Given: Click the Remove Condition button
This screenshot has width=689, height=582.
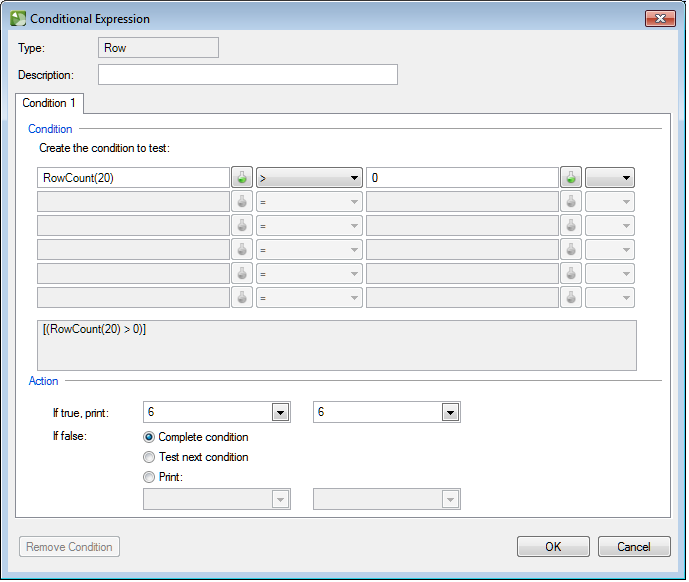Looking at the screenshot, I should pyautogui.click(x=70, y=547).
